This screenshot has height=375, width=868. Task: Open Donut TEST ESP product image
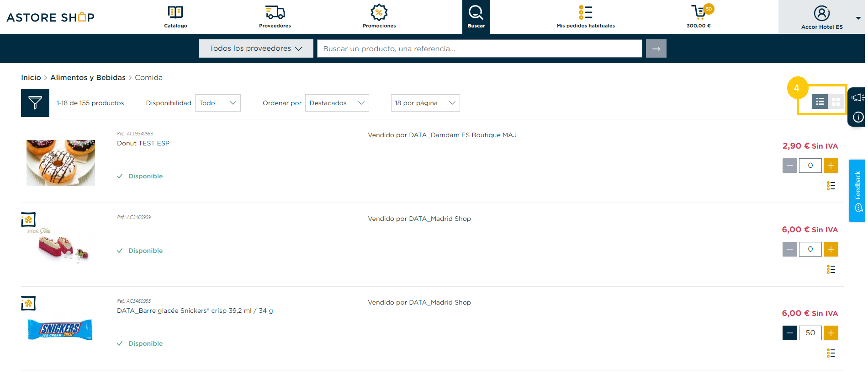point(61,162)
